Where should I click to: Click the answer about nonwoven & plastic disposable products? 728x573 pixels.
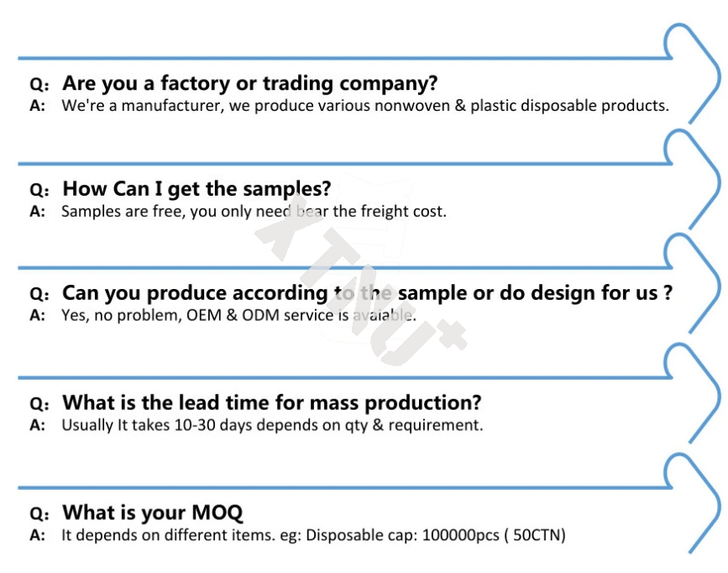[x=365, y=106]
